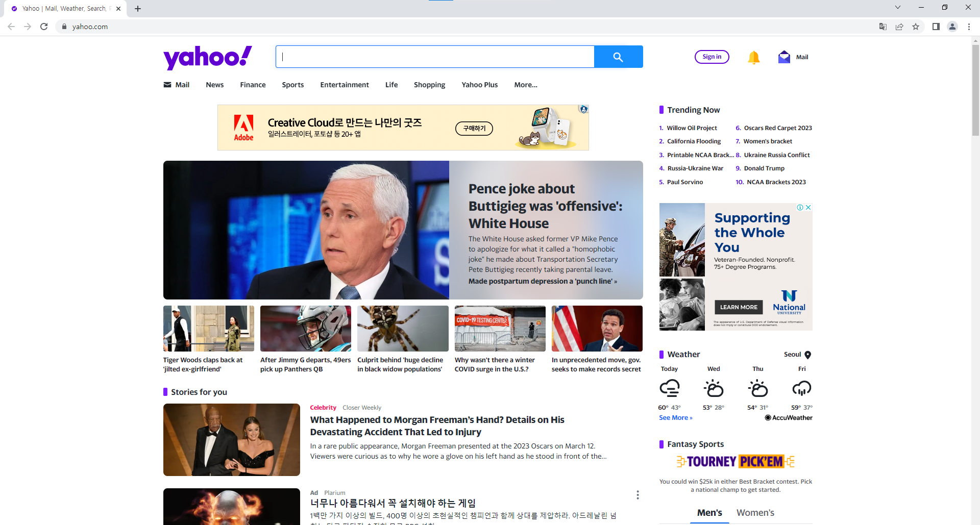Open the Chrome profile avatar icon
Screen dimensions: 980x525
pyautogui.click(x=952, y=27)
